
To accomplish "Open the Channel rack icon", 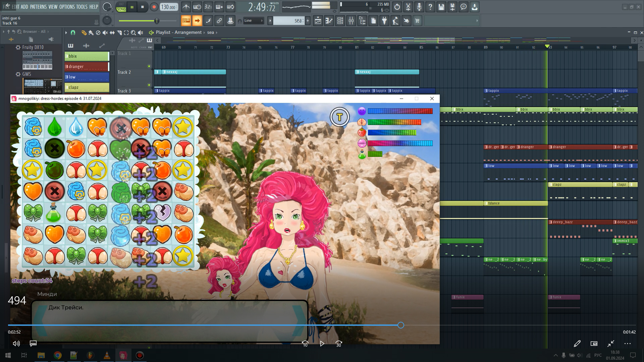I will pos(340,21).
